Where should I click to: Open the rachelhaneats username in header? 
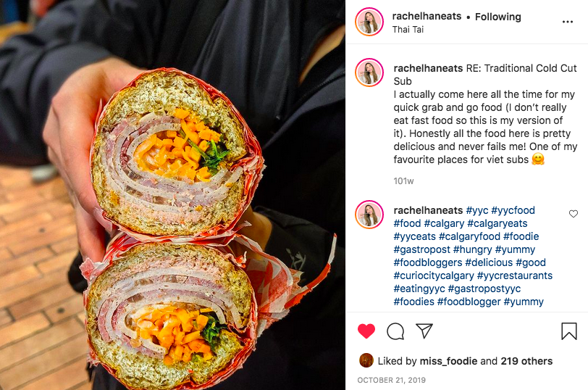click(x=427, y=16)
